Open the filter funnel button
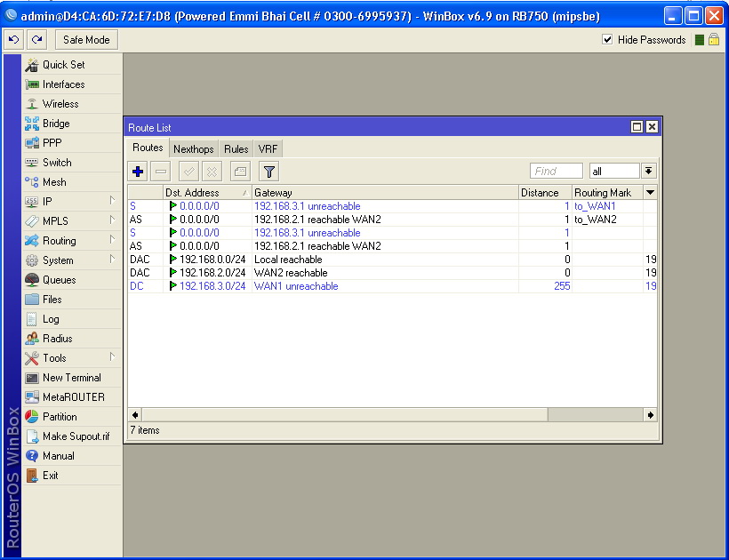 tap(269, 172)
